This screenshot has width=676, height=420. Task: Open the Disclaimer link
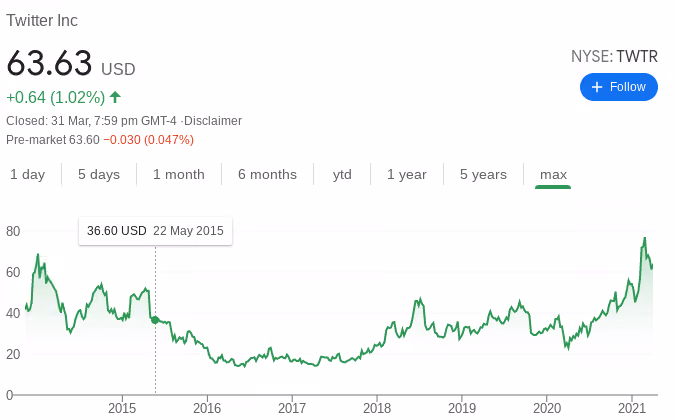click(x=213, y=121)
